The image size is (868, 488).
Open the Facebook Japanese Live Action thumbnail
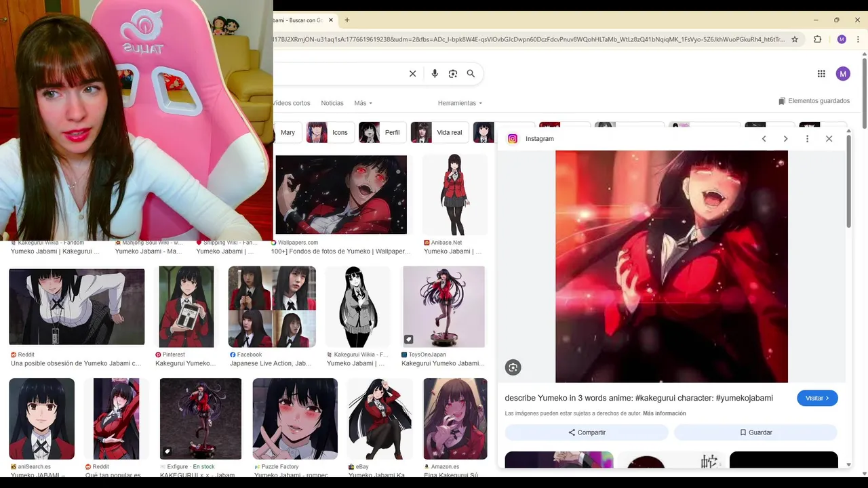click(272, 307)
